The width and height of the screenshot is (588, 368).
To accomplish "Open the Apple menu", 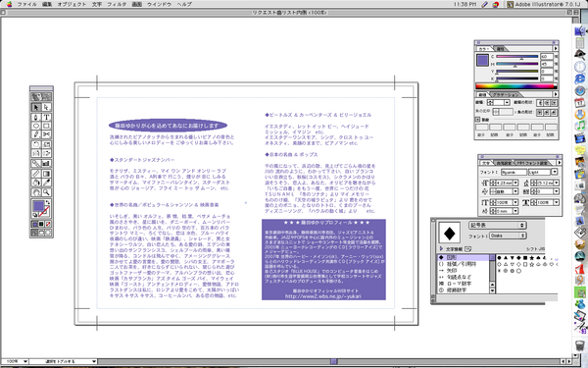I will [x=9, y=4].
